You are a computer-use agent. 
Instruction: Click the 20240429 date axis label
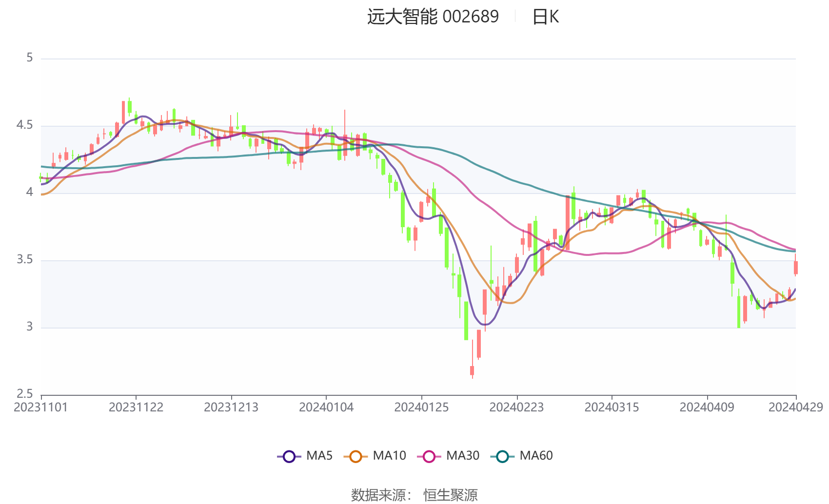point(795,407)
